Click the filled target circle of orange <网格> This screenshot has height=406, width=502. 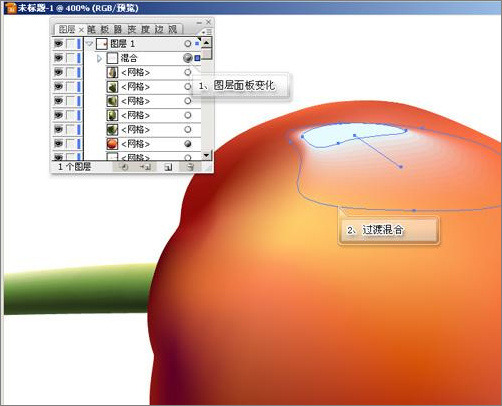(x=188, y=144)
